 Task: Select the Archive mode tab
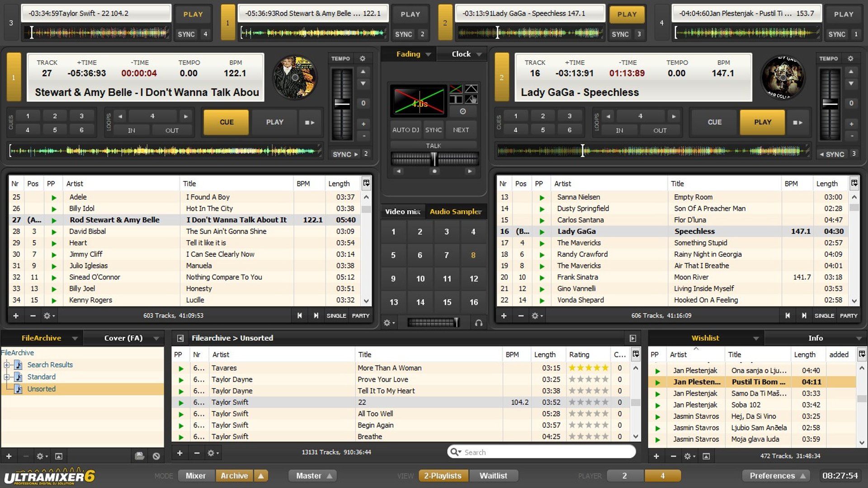(x=234, y=476)
